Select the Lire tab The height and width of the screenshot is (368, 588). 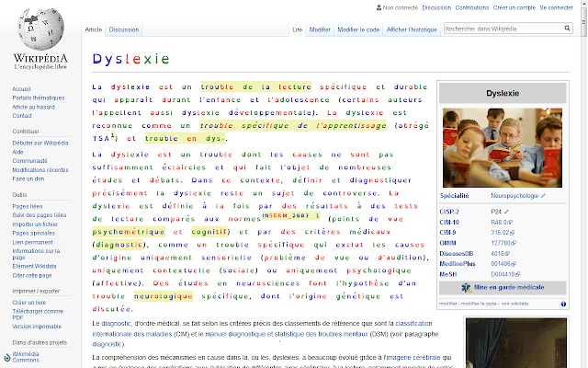[297, 29]
